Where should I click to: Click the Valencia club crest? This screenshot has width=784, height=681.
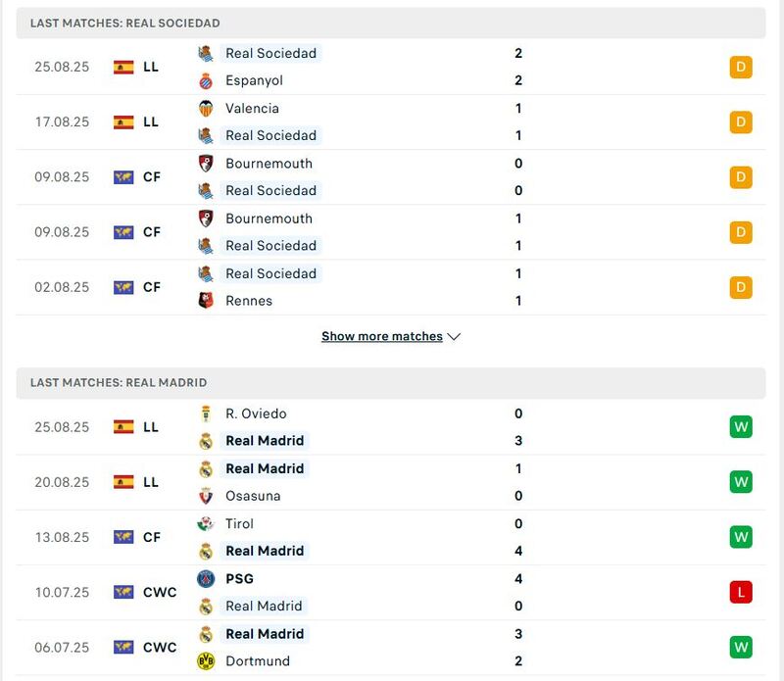[x=206, y=109]
